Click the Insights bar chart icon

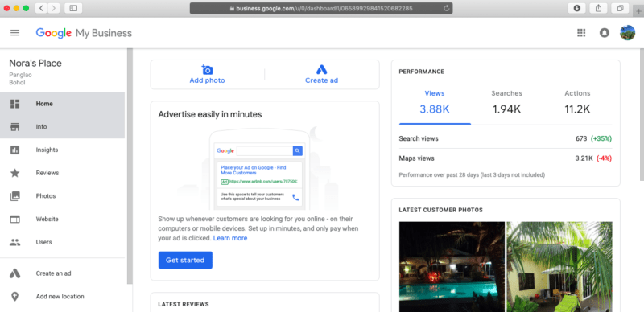tap(14, 150)
